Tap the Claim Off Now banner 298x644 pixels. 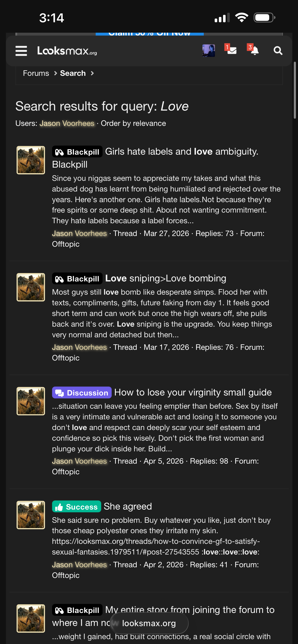pos(149,34)
